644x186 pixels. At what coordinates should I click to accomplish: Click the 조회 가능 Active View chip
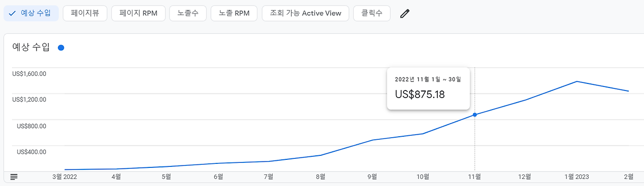coord(305,14)
